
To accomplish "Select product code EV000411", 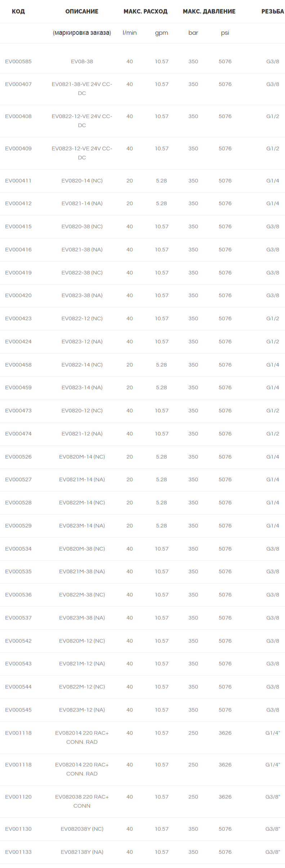I will coord(18,181).
